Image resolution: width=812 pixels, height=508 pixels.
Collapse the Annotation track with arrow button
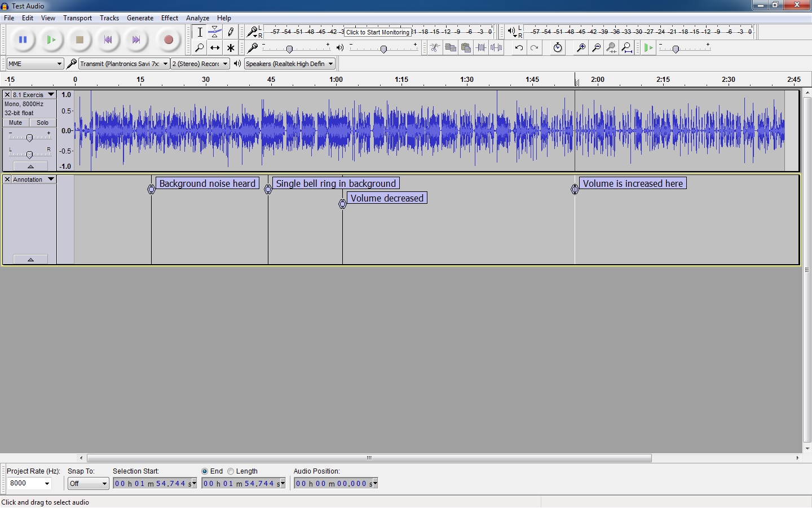[x=30, y=260]
